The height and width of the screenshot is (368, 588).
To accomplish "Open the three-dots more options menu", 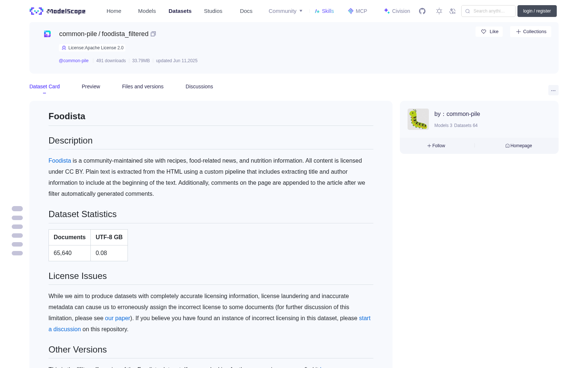I will [553, 90].
